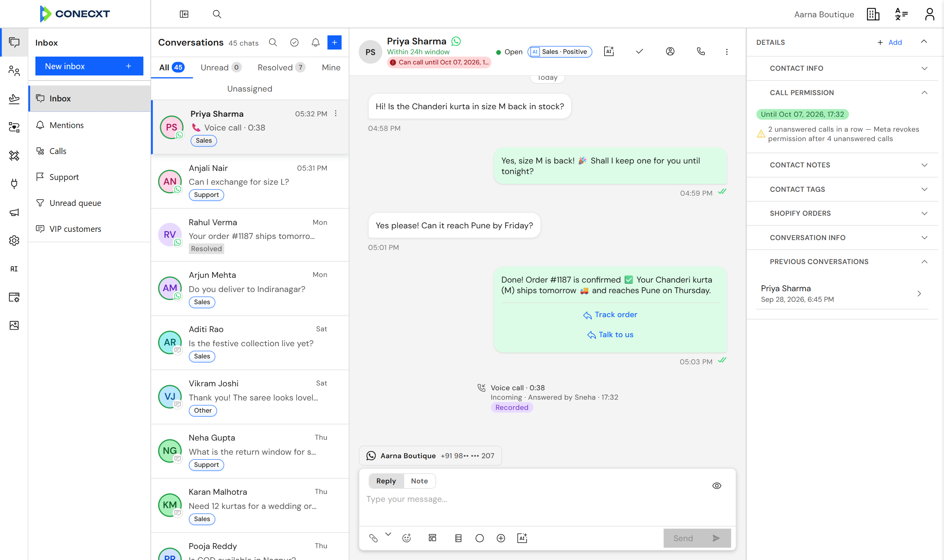Toggle the select-conversations circle check icon
944x560 pixels.
pos(294,42)
